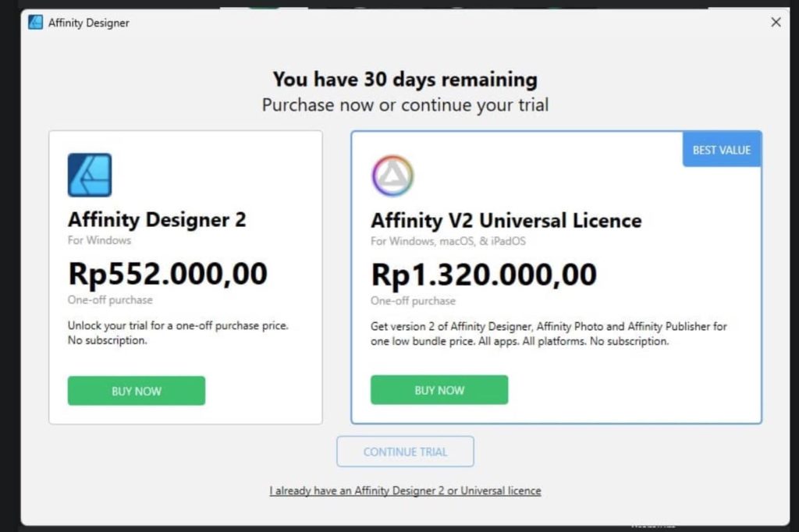799x532 pixels.
Task: Click the Rp552.000,00 price
Action: coord(168,274)
